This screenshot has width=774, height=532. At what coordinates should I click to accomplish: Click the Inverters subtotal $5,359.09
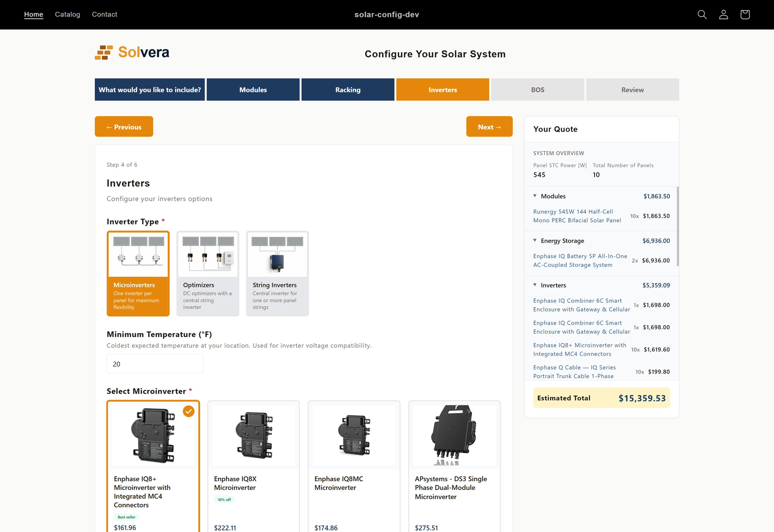coord(656,285)
